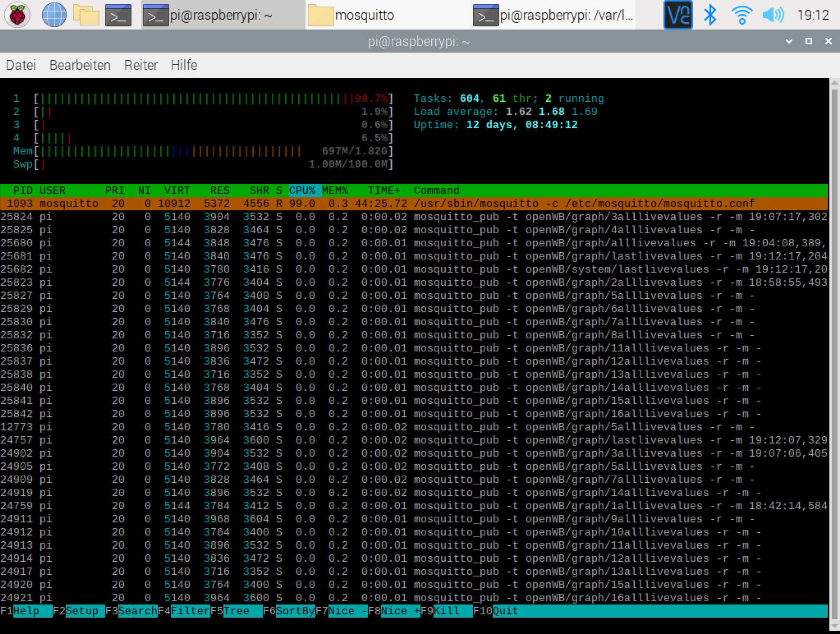The image size is (840, 634).
Task: Open the Wi-Fi network tray icon
Action: click(742, 15)
